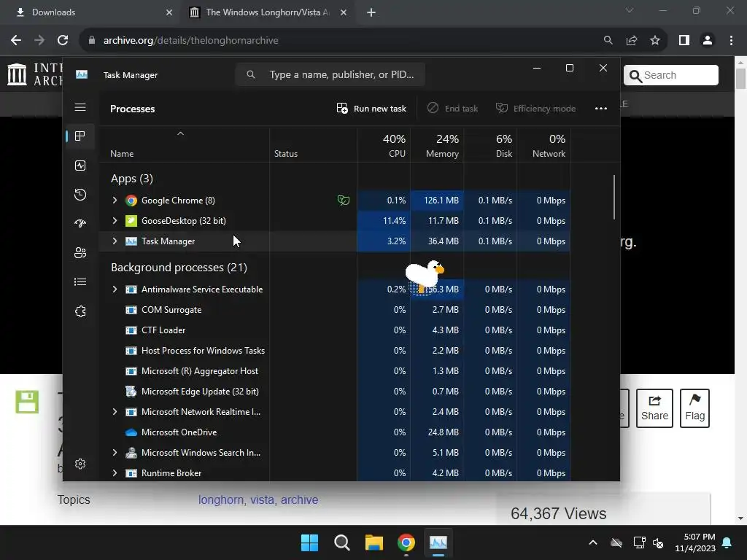Viewport: 747px width, 560px height.
Task: Click the Task Manager search box
Action: click(330, 75)
